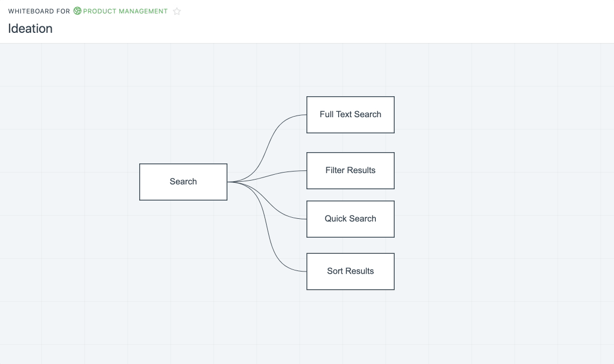
Task: Click the Ideation whiteboard title
Action: (30, 29)
